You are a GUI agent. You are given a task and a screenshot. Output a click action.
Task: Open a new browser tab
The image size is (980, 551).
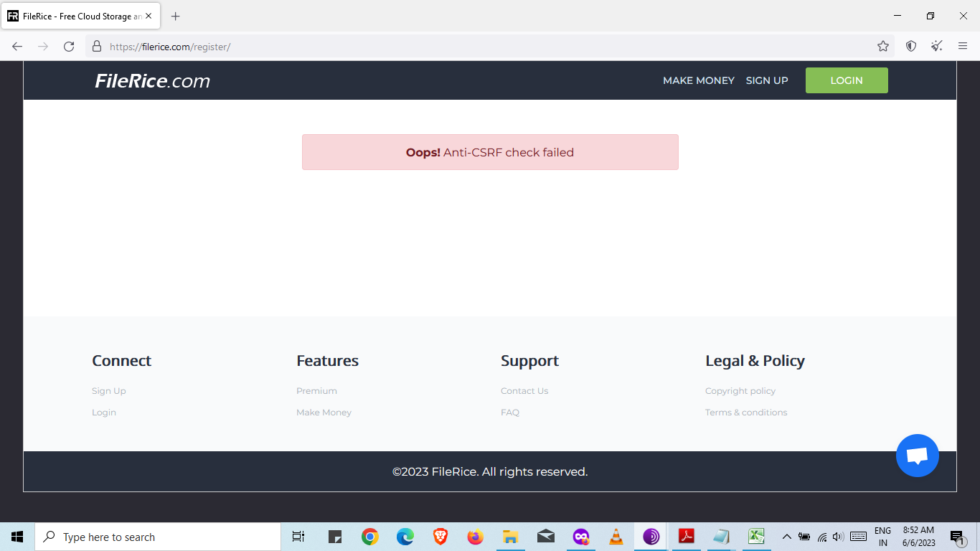point(176,16)
